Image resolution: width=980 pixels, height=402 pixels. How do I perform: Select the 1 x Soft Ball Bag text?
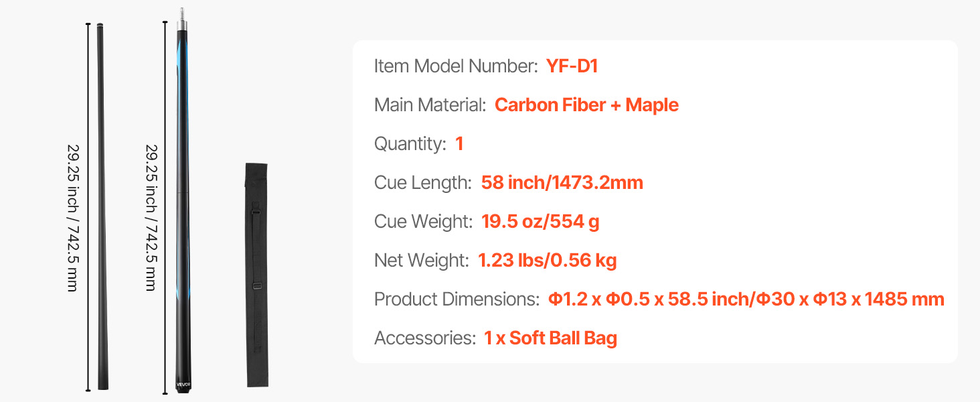pyautogui.click(x=550, y=338)
